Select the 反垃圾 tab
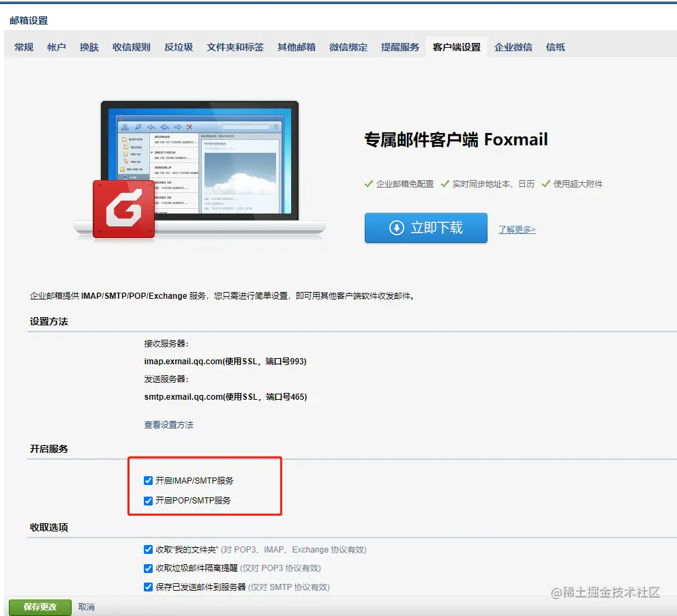 coord(179,47)
